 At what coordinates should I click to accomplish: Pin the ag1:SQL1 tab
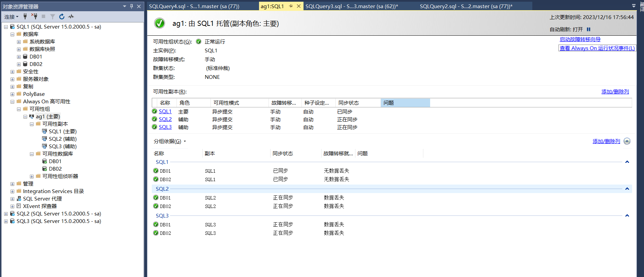pyautogui.click(x=291, y=6)
